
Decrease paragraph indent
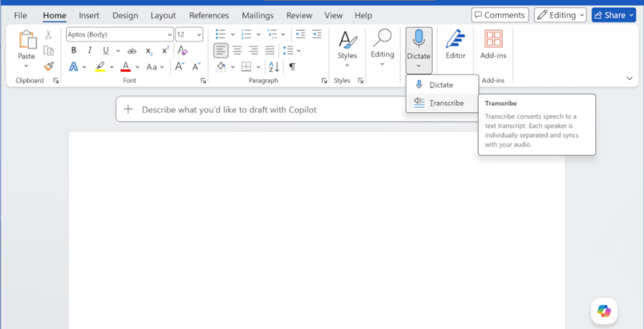(x=300, y=34)
